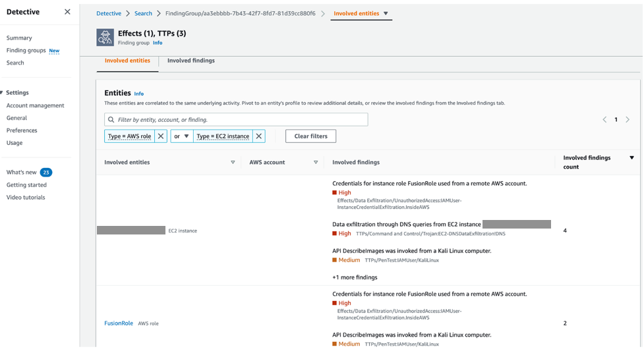Click the finding group detective icon

pos(105,38)
